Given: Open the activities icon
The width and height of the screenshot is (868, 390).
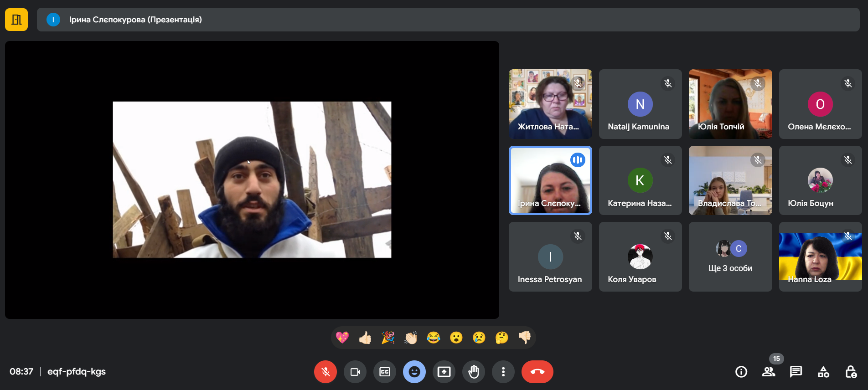Looking at the screenshot, I should 823,372.
